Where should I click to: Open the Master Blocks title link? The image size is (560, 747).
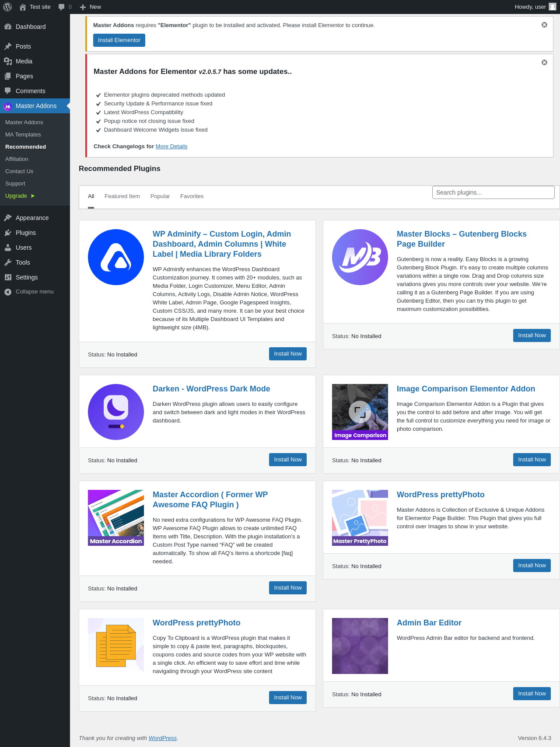pyautogui.click(x=462, y=239)
